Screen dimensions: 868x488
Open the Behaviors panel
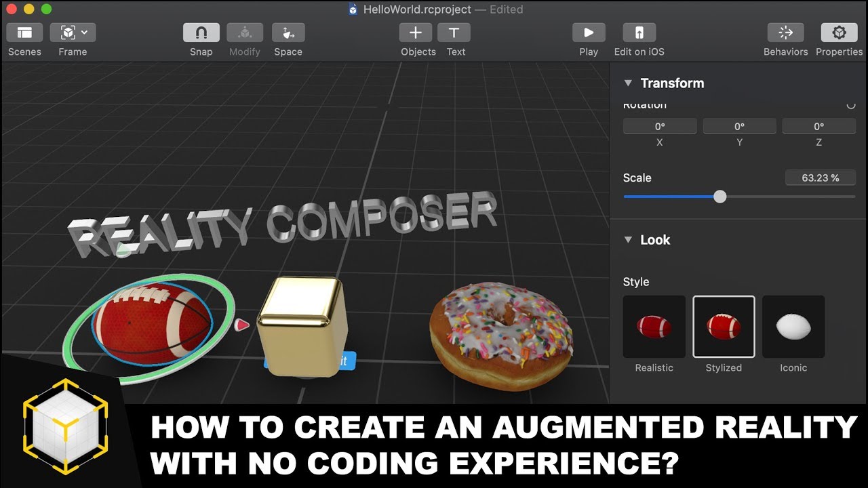[785, 33]
